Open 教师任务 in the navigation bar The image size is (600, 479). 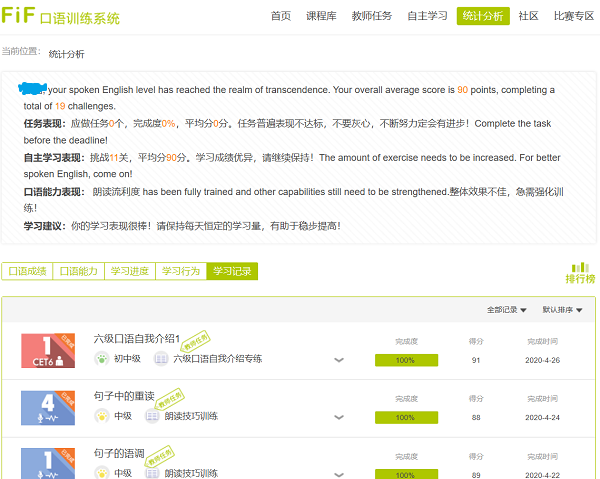click(x=372, y=16)
